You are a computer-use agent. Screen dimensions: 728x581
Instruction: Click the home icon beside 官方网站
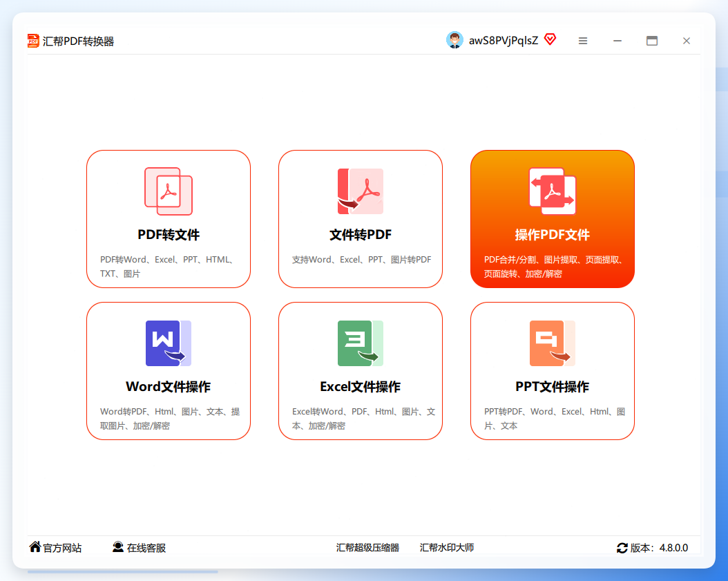(x=35, y=547)
